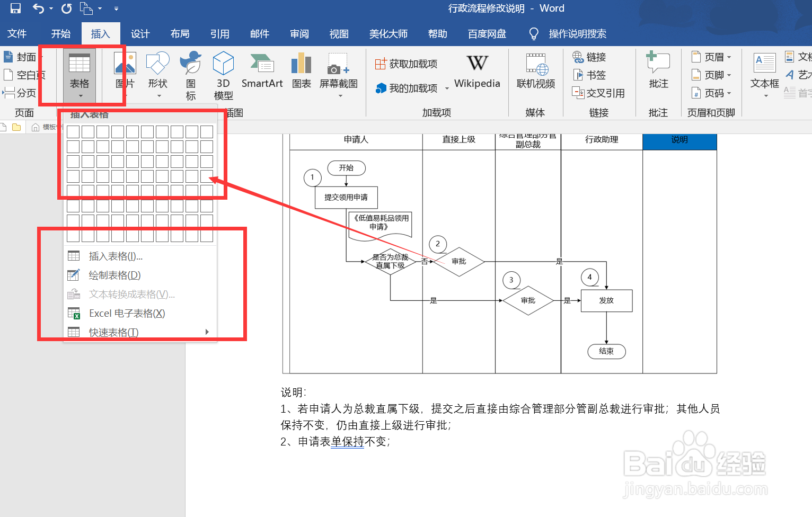The image size is (812, 517).
Task: Insert an Excel 电子表格
Action: tap(126, 313)
